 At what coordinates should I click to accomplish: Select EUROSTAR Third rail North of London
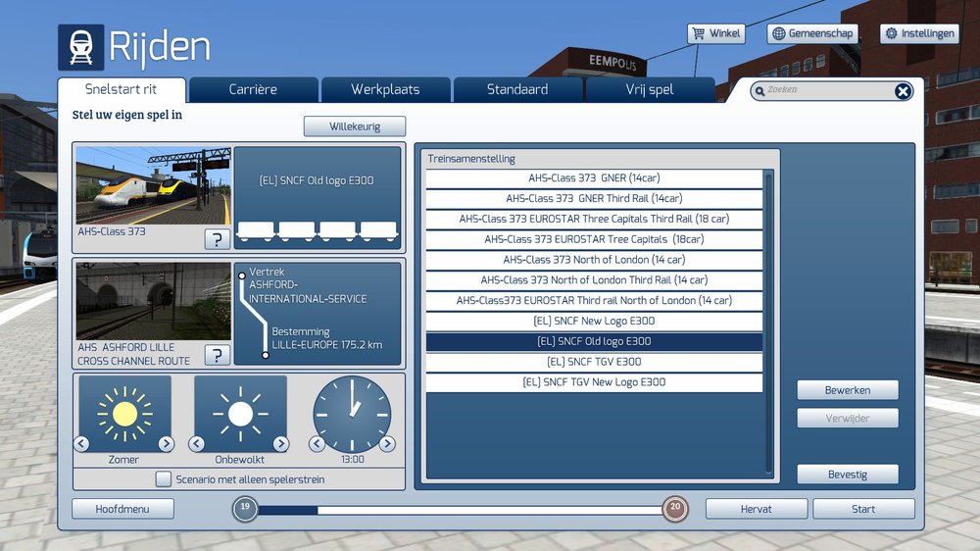tap(594, 301)
